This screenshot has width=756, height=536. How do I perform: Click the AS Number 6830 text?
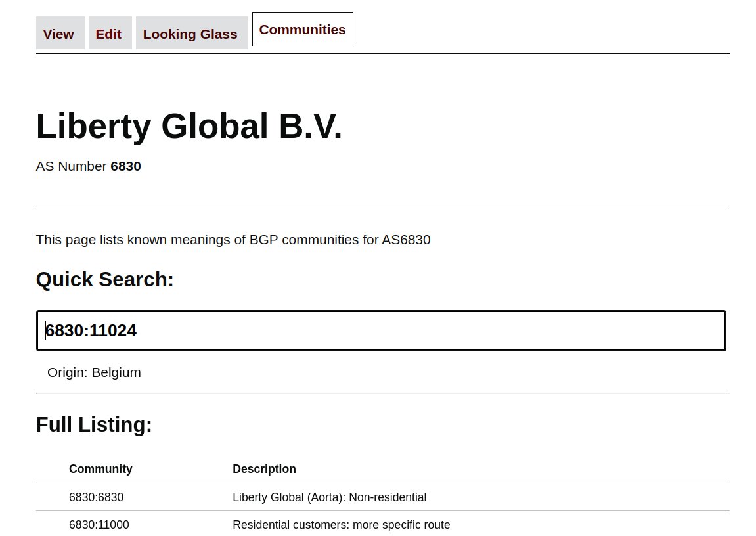point(89,166)
